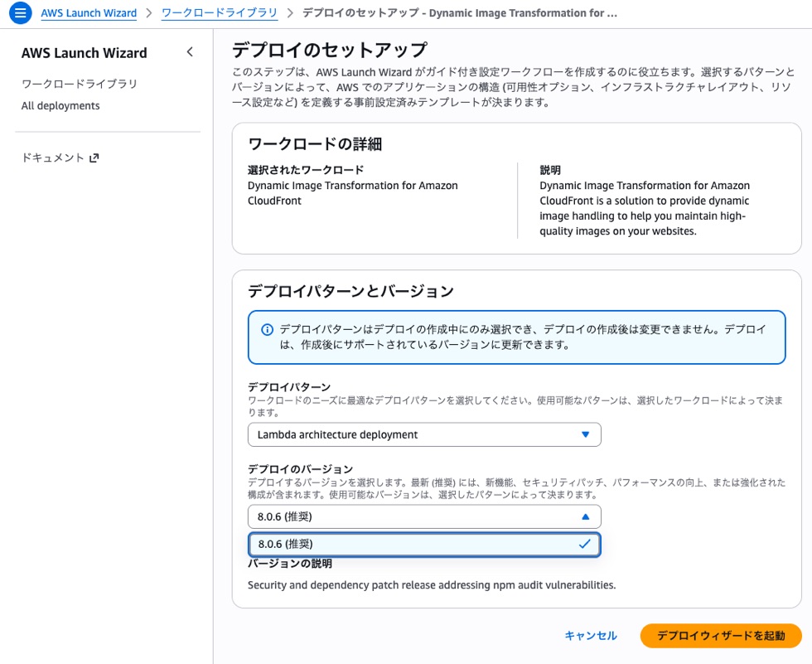Collapse the デプロイのバージョン dropdown arrow
The width and height of the screenshot is (812, 664).
tap(585, 516)
